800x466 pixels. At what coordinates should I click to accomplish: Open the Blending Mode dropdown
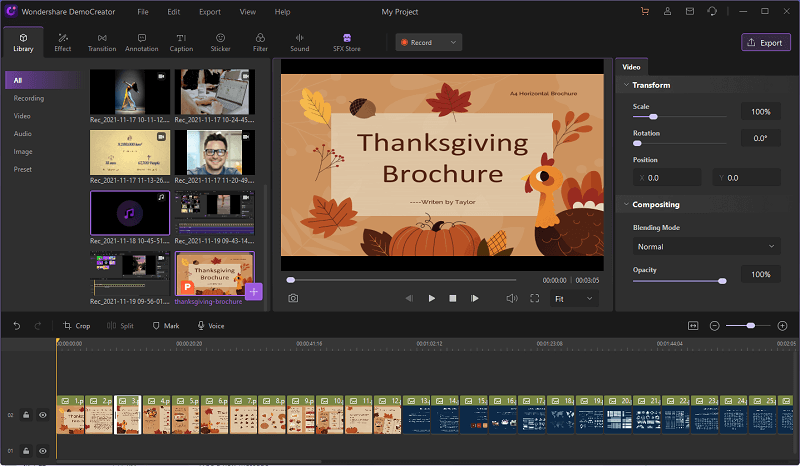coord(706,246)
